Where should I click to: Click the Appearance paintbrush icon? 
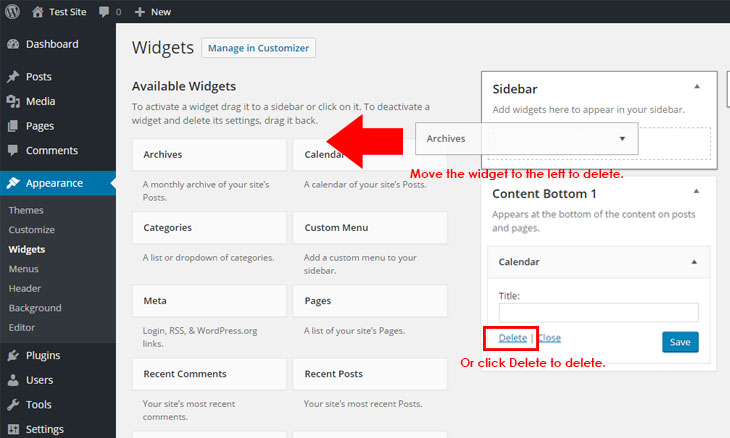click(x=14, y=183)
